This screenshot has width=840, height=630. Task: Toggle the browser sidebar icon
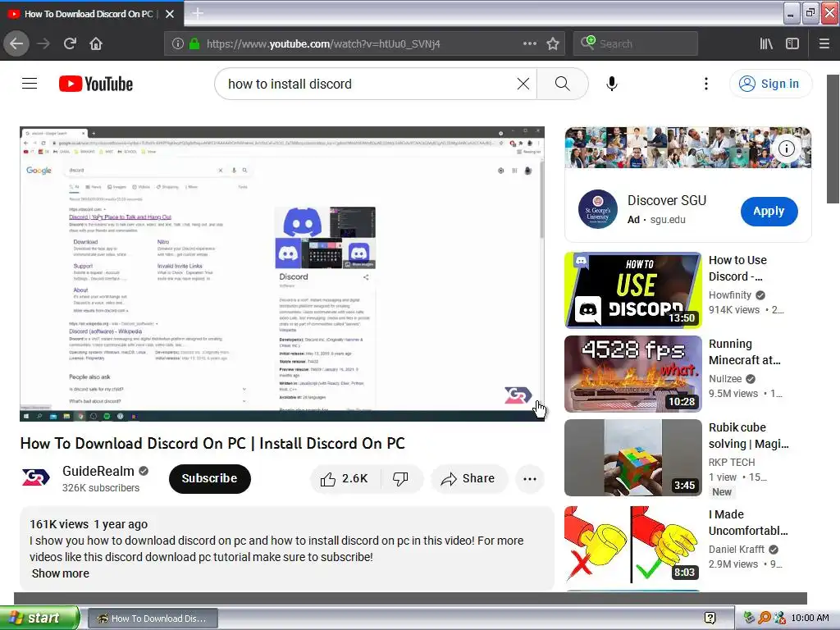(x=792, y=44)
